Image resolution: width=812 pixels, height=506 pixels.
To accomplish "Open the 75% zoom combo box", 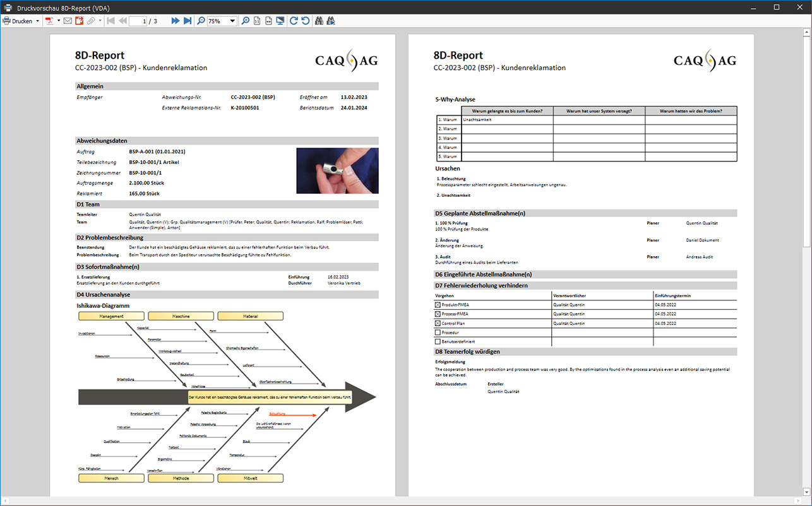I will click(x=222, y=21).
